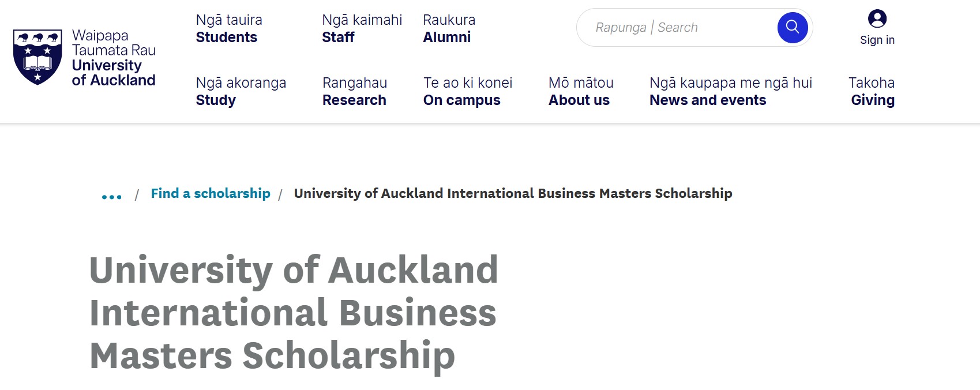This screenshot has height=390, width=980.
Task: Click the University of Auckland crest logo
Action: (x=37, y=57)
